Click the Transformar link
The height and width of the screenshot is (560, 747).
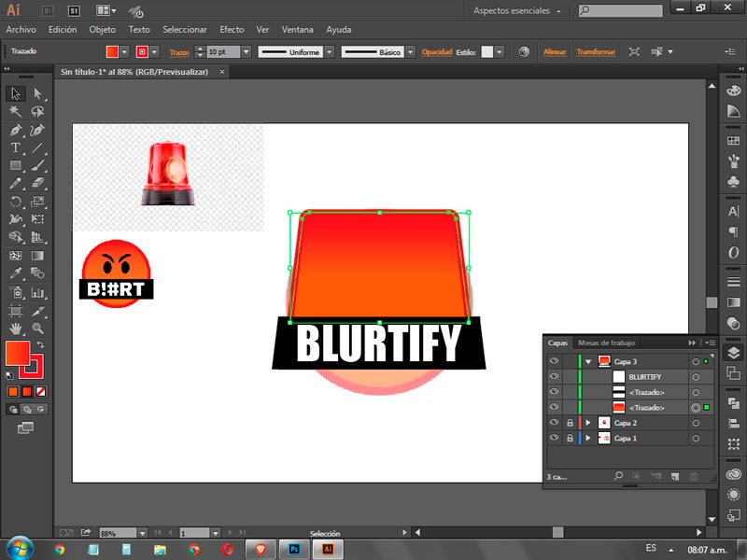pos(596,52)
